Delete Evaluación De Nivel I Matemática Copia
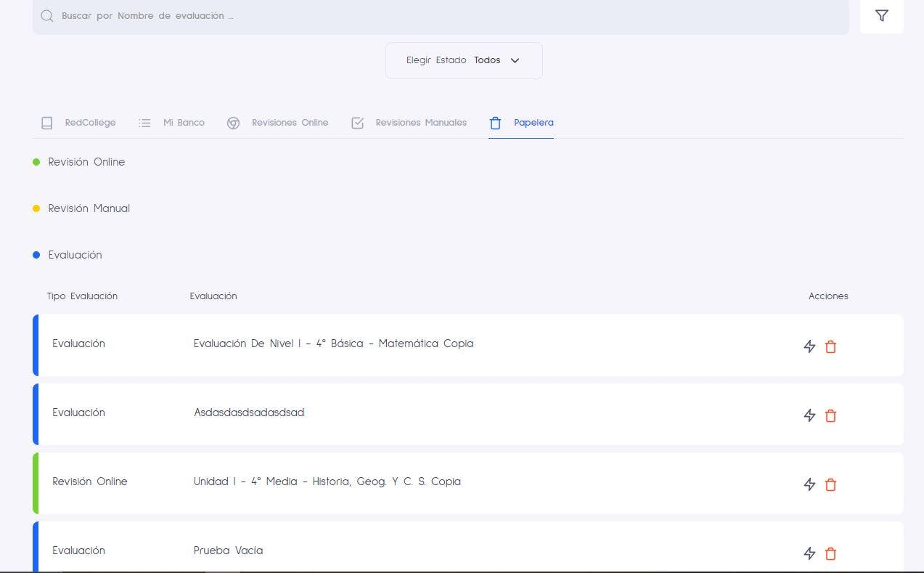924x573 pixels. pos(830,346)
